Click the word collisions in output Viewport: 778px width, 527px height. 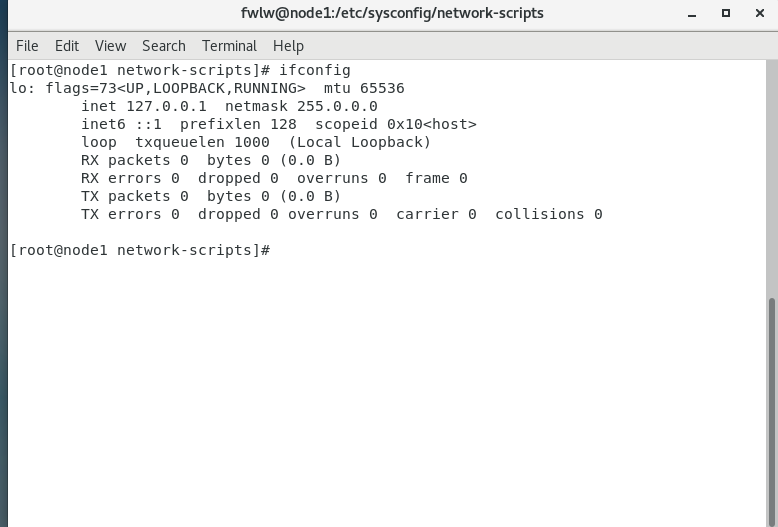[x=540, y=214]
